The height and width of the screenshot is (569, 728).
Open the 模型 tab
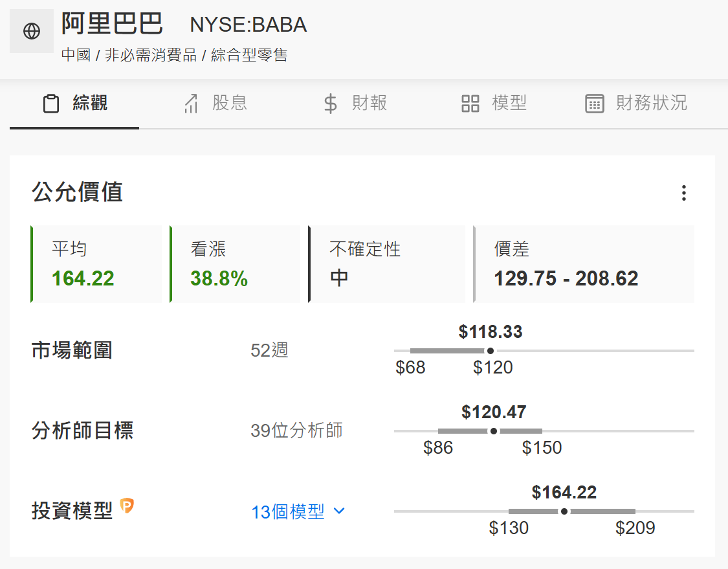pyautogui.click(x=494, y=103)
